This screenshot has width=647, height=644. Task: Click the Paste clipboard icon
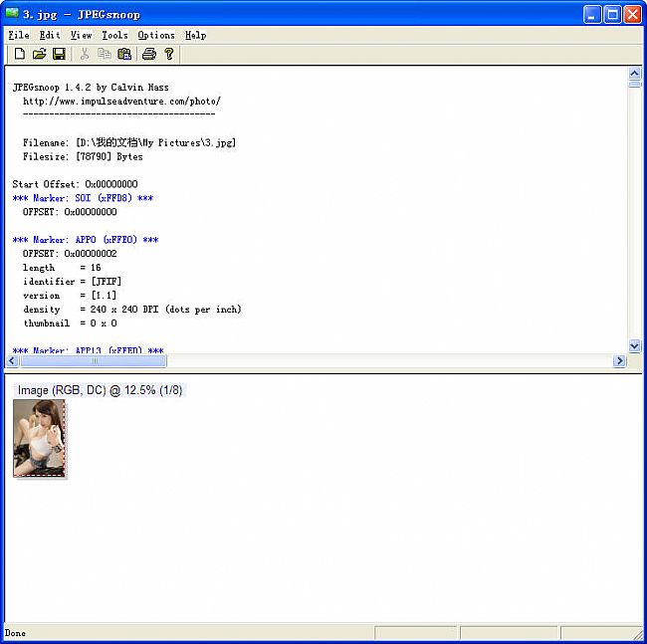click(x=124, y=54)
